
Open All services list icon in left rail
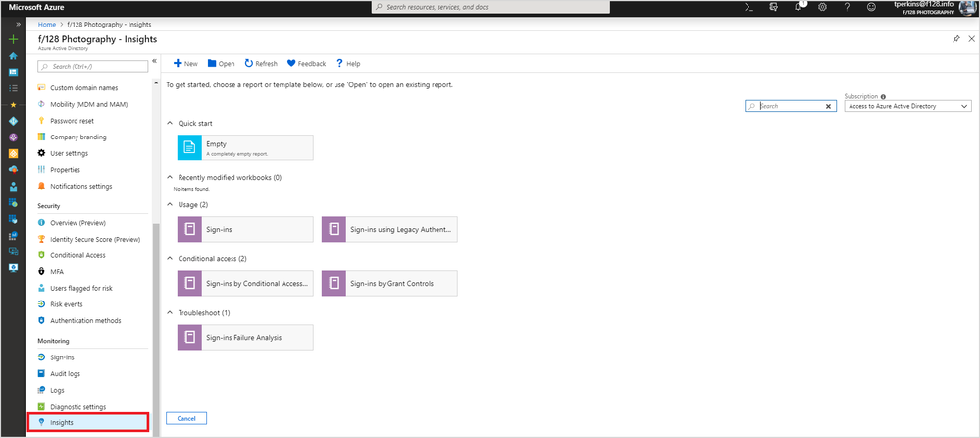pyautogui.click(x=13, y=88)
